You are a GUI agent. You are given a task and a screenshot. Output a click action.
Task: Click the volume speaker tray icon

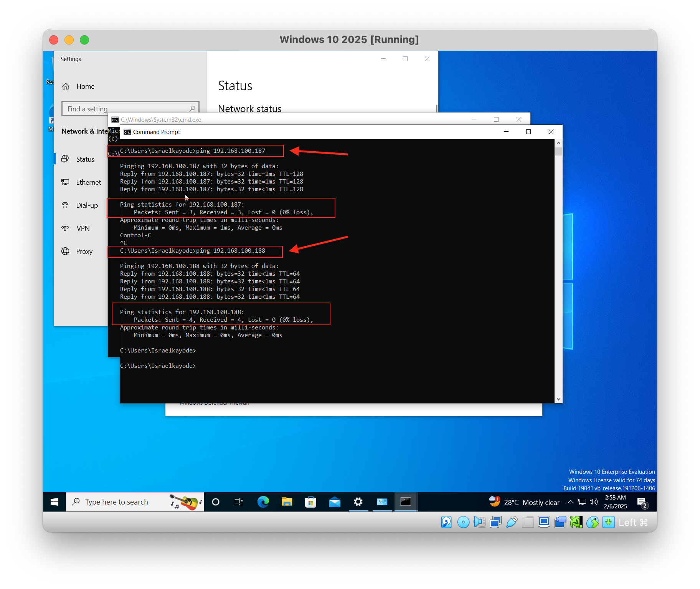coord(594,502)
